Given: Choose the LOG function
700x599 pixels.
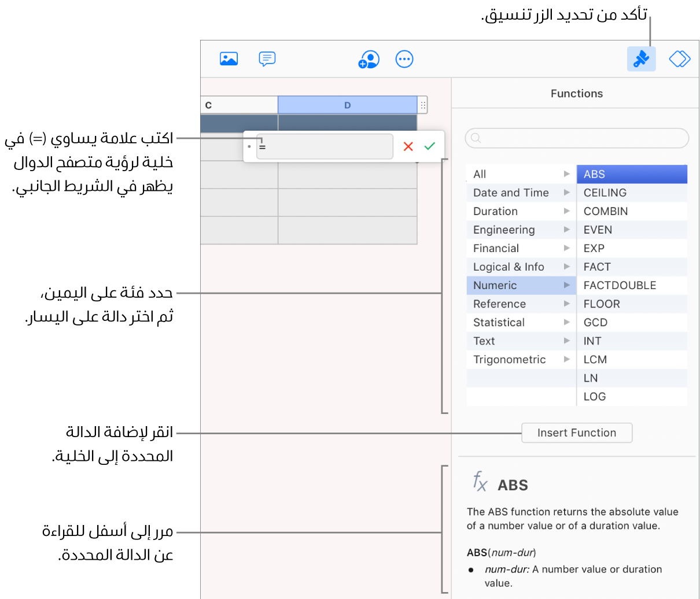Looking at the screenshot, I should [632, 396].
